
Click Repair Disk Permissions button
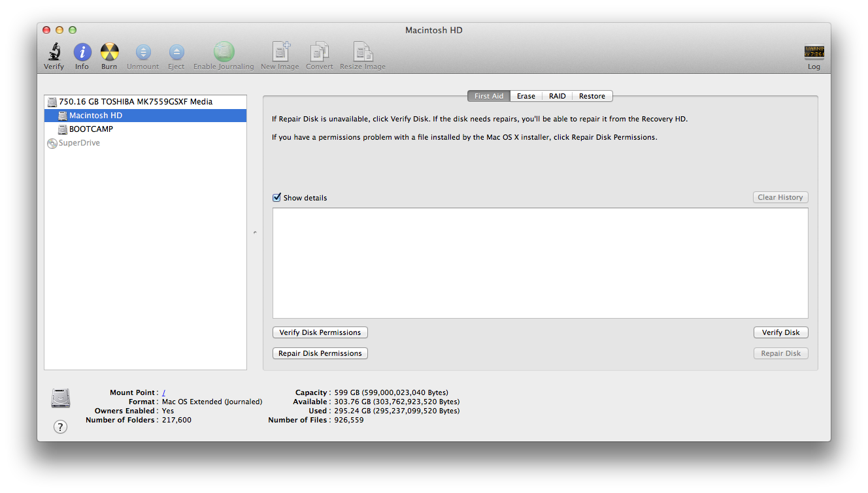tap(320, 353)
